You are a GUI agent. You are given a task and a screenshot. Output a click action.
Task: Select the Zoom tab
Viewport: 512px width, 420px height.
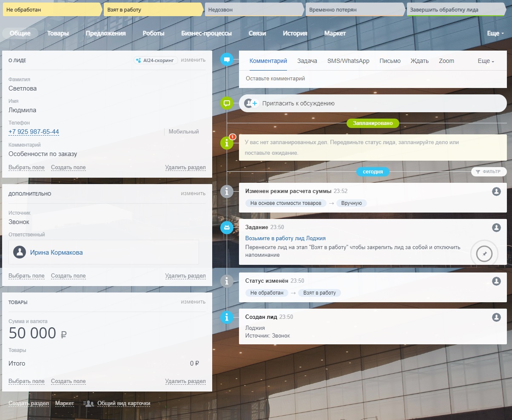point(447,61)
